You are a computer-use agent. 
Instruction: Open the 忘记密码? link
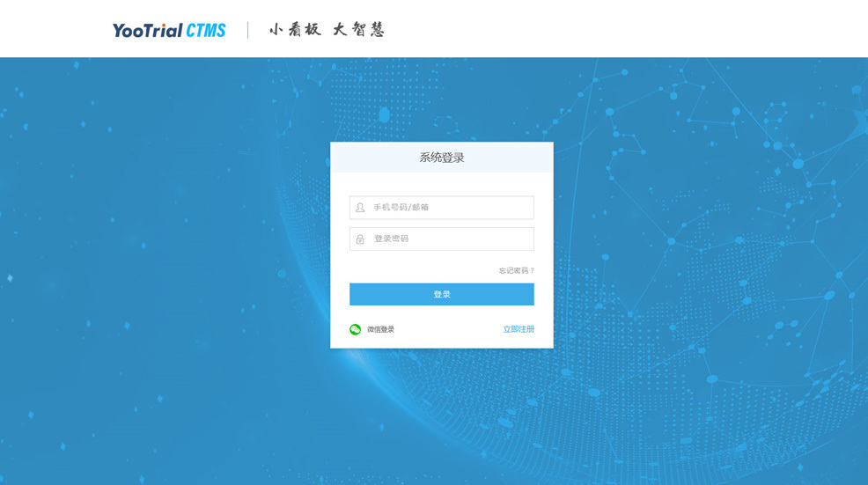(x=517, y=271)
